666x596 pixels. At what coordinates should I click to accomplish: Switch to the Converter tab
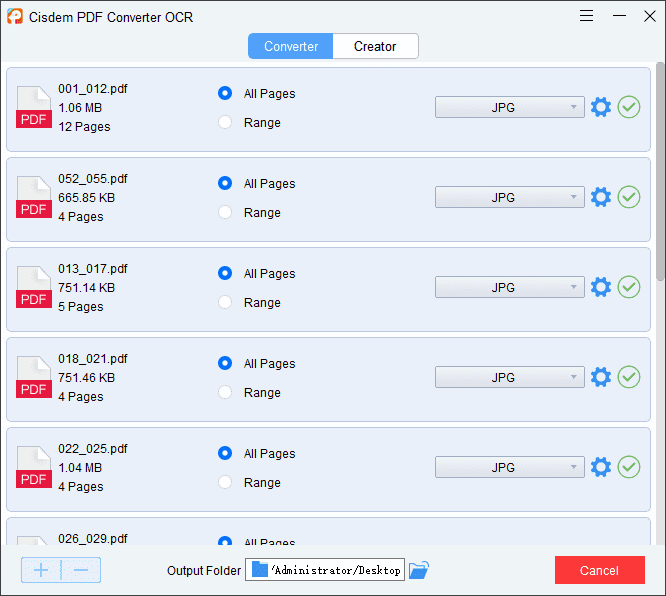click(x=291, y=46)
